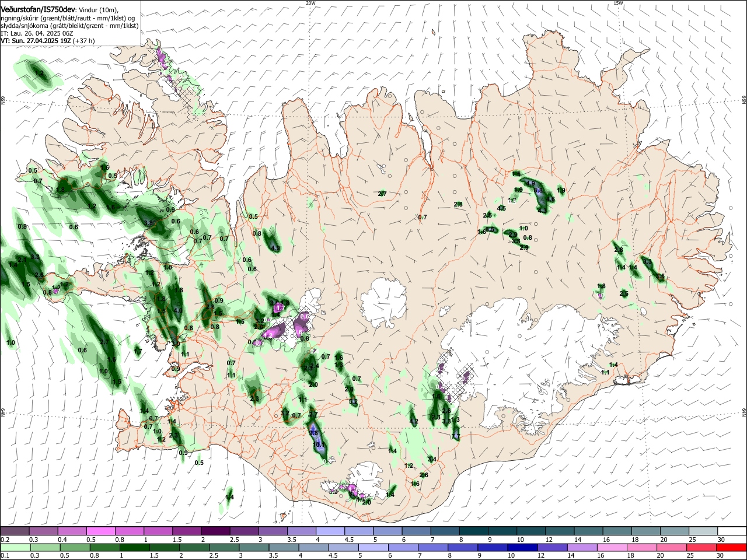This screenshot has height=560, width=747.
Task: Click the "15W" longitude label
Action: click(x=618, y=3)
